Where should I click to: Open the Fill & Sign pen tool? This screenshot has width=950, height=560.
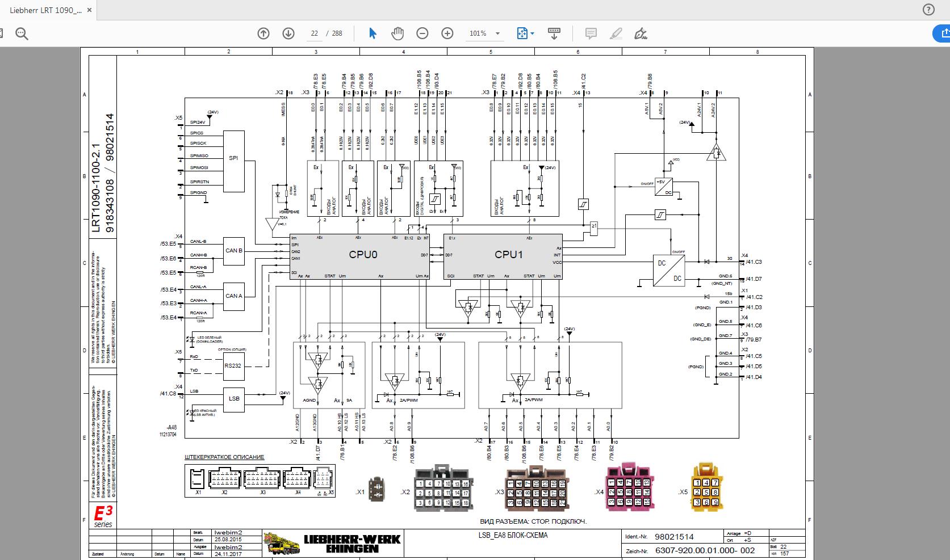641,34
